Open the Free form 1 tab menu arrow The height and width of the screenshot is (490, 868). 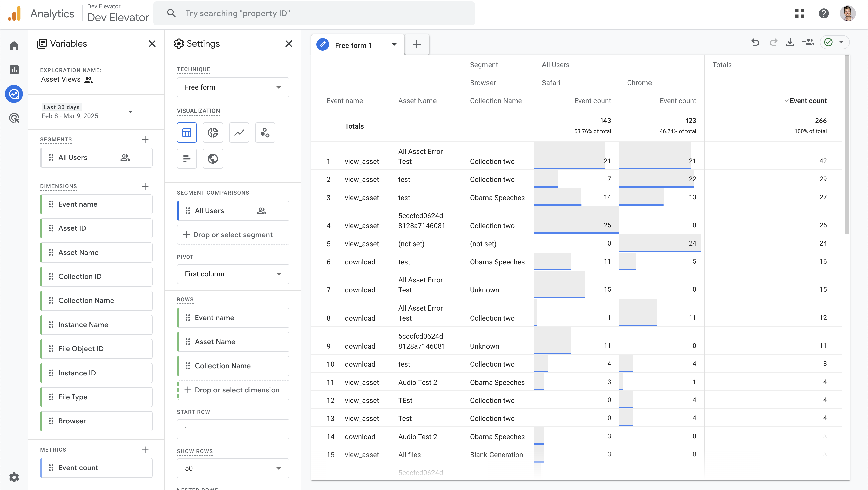(394, 44)
